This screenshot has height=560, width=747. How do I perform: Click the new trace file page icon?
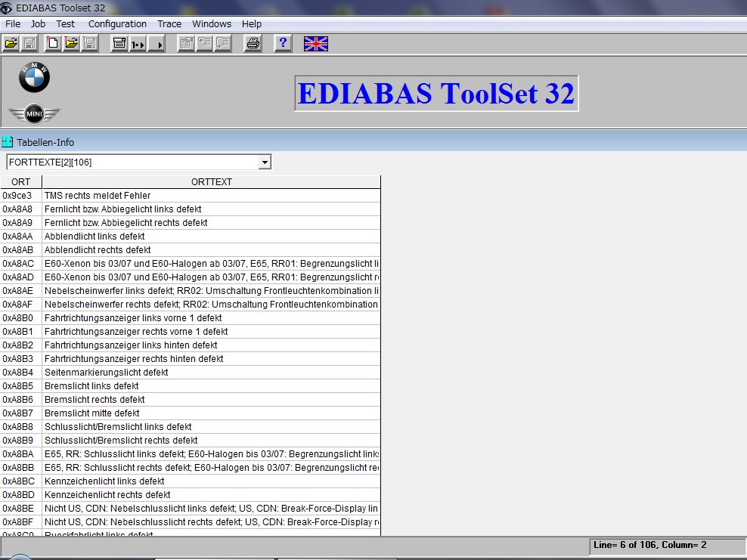(x=53, y=44)
